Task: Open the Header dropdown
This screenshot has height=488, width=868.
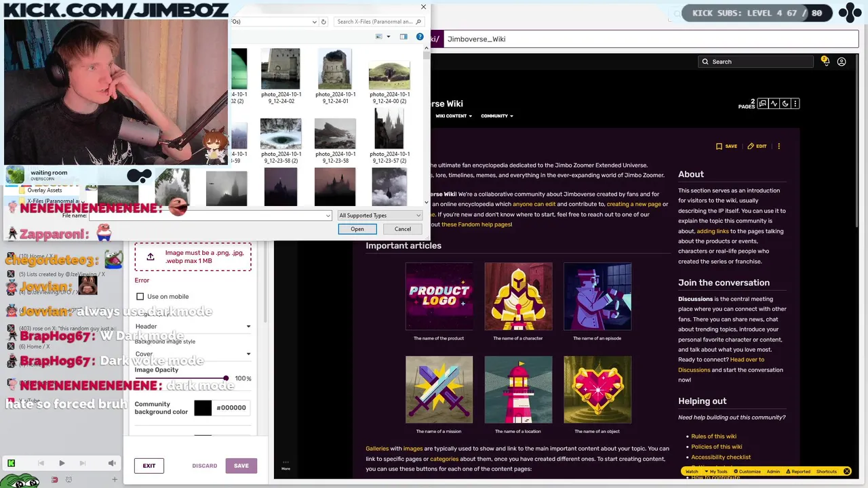Action: (193, 326)
